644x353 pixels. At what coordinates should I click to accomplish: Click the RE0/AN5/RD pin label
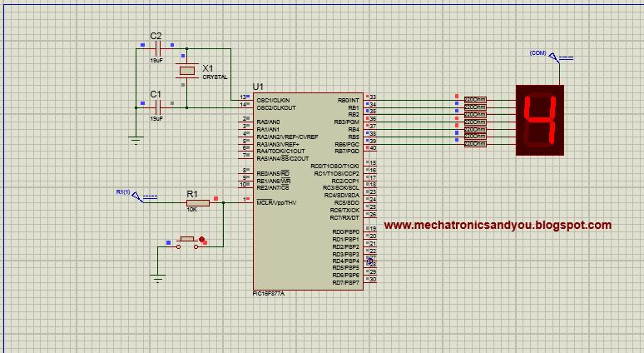click(x=273, y=173)
